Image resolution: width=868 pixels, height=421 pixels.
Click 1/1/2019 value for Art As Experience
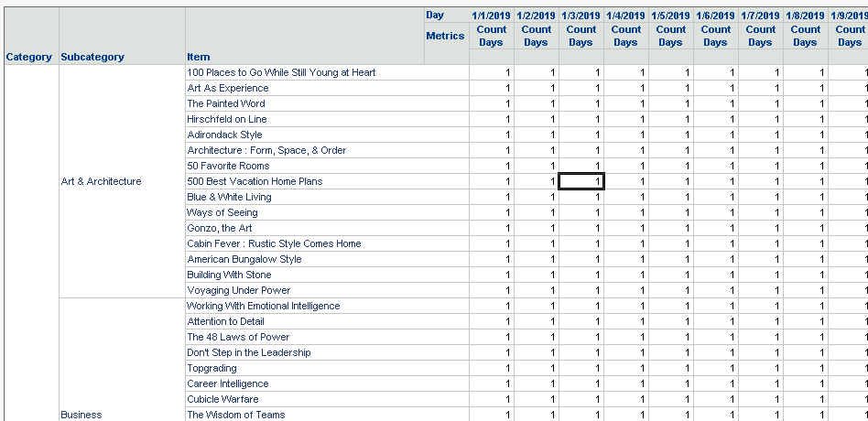click(492, 88)
